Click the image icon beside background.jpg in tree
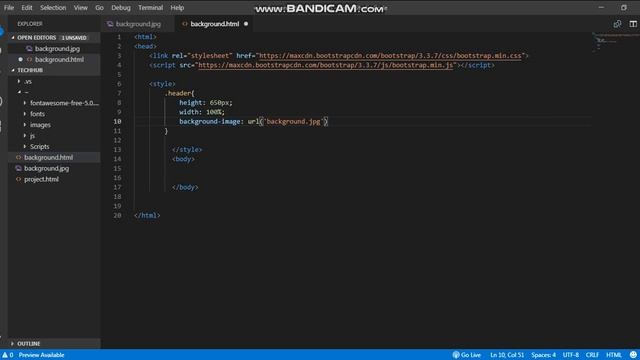The width and height of the screenshot is (640, 360). tap(18, 169)
